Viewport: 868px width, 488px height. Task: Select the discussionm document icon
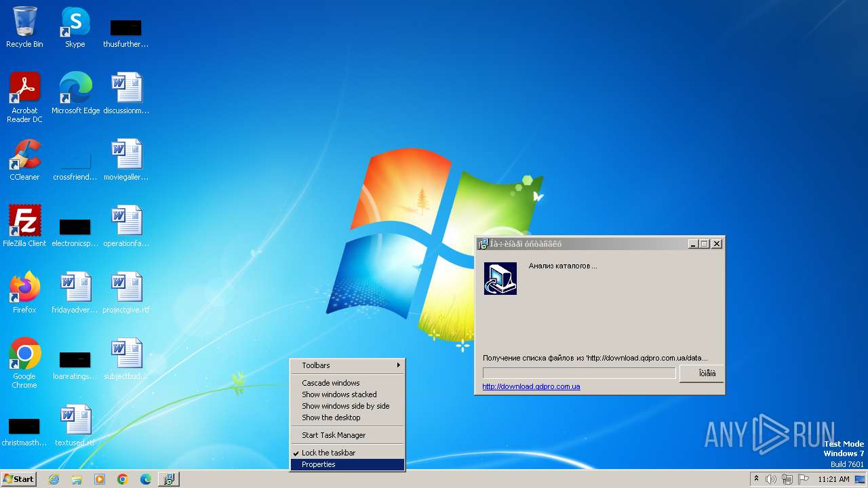[x=125, y=94]
